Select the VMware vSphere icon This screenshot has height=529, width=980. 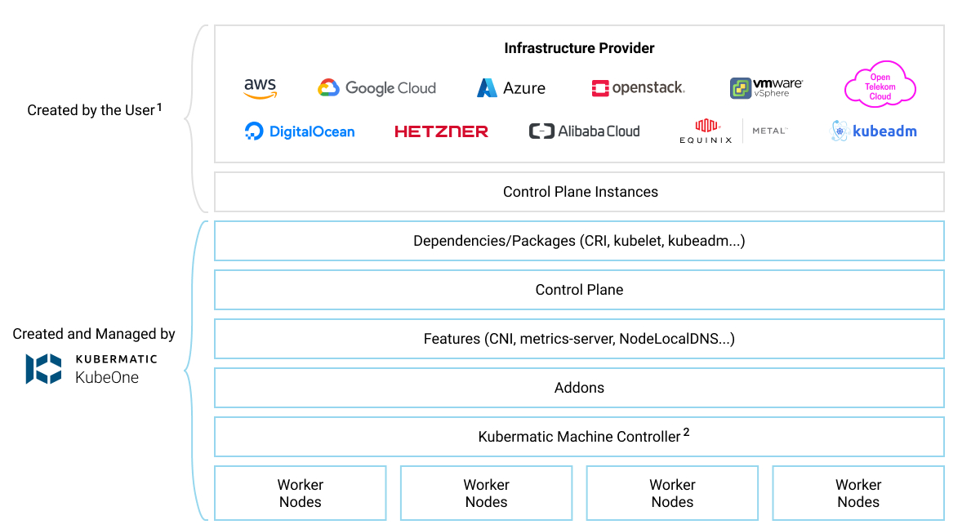766,87
